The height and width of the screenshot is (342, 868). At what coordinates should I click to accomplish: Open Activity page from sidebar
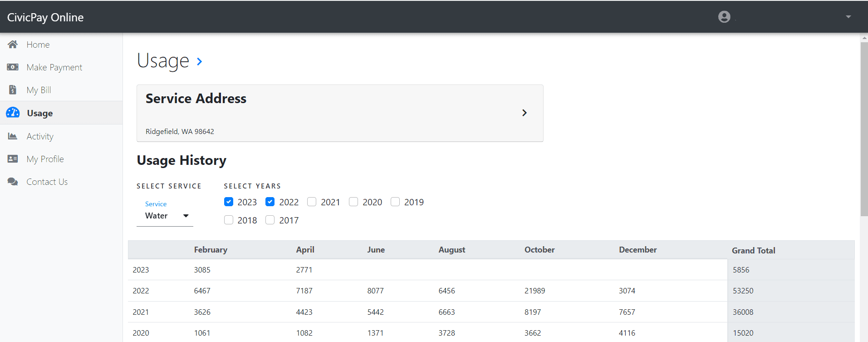click(61, 136)
